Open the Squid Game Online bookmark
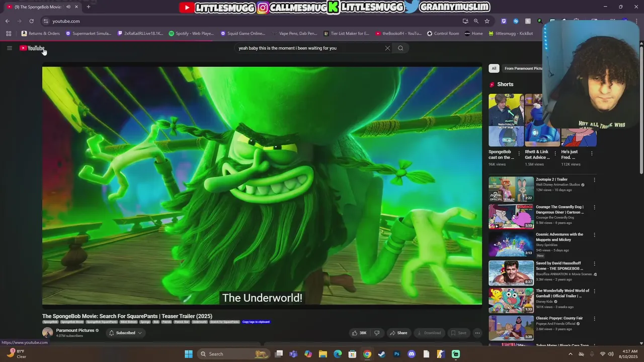This screenshot has width=644, height=362. (x=243, y=34)
